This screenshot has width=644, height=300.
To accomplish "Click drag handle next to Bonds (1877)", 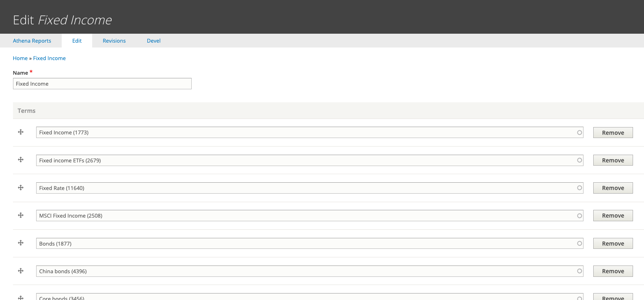I will (21, 243).
